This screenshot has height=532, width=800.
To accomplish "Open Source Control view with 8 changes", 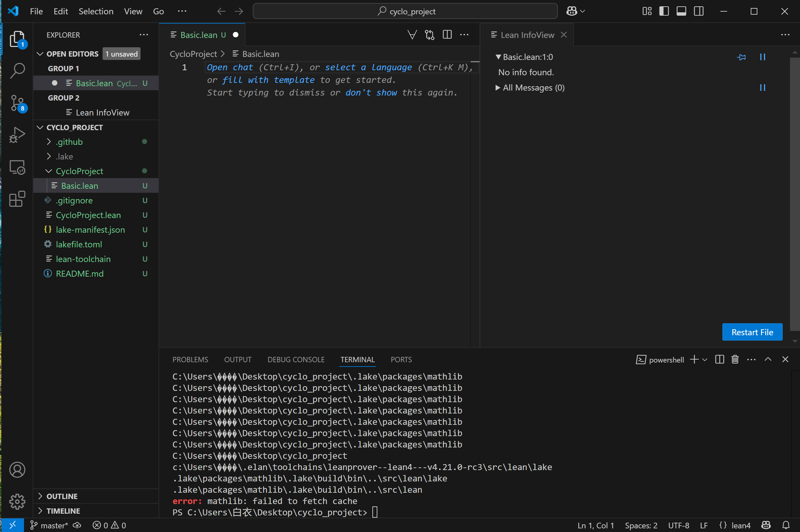I will [x=17, y=103].
